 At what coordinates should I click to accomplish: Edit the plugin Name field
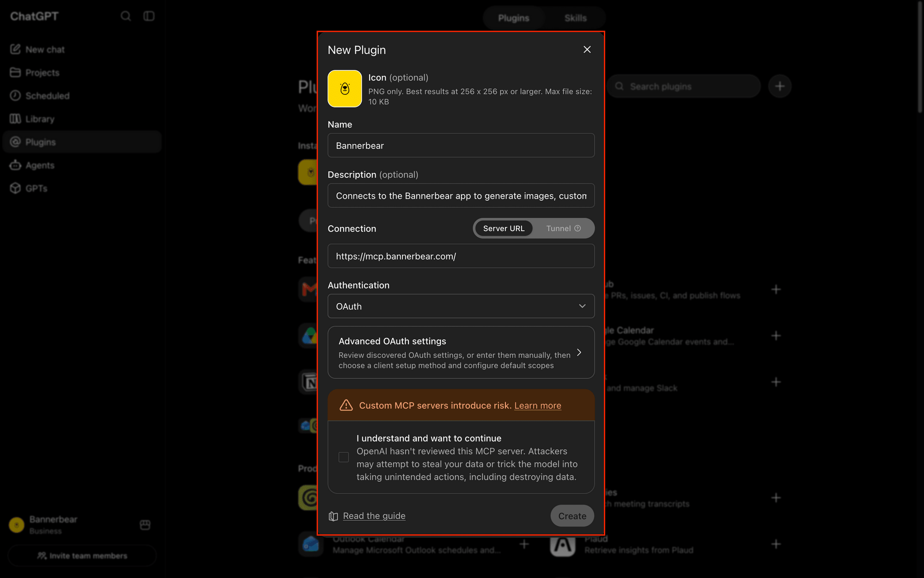[x=461, y=146]
